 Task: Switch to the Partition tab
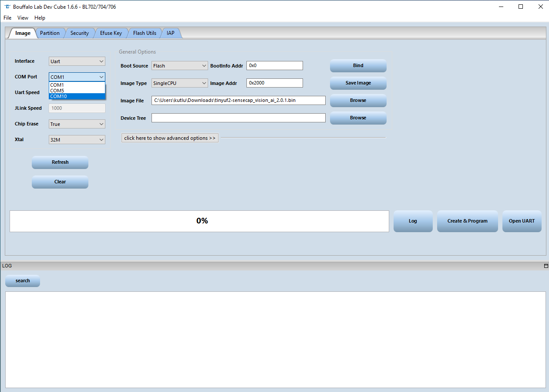(50, 33)
